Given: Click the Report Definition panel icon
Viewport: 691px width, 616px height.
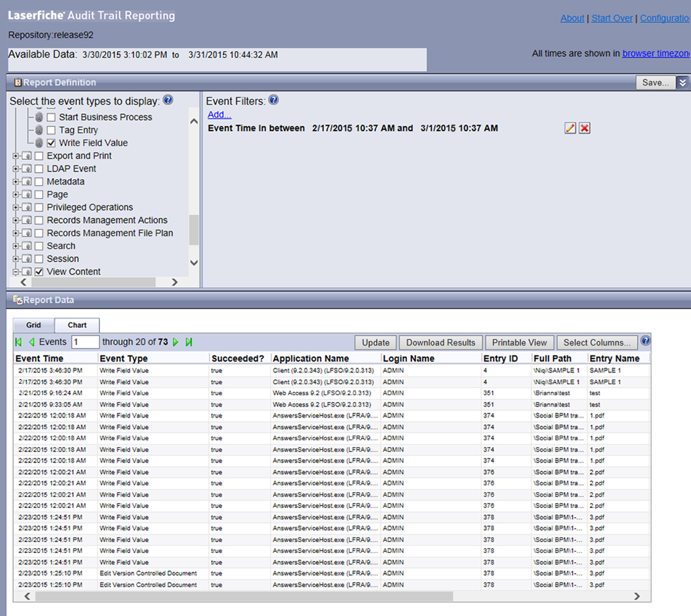Looking at the screenshot, I should coord(17,82).
